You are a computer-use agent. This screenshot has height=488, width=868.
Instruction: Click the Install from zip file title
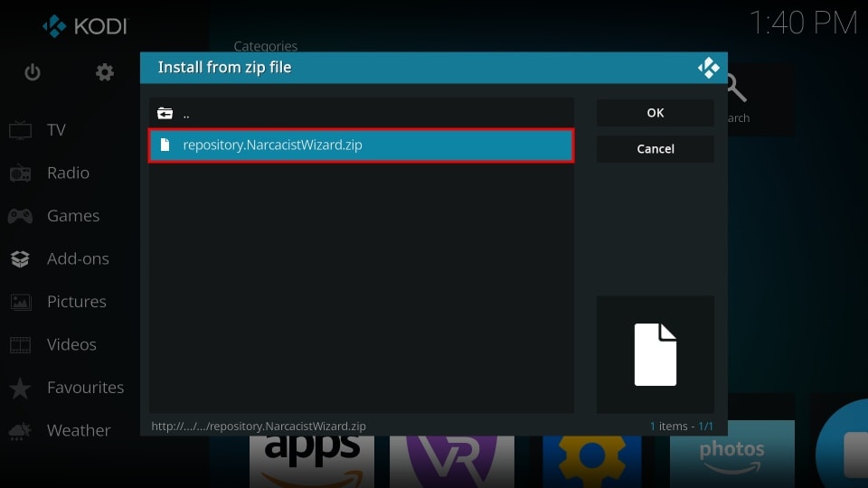224,68
